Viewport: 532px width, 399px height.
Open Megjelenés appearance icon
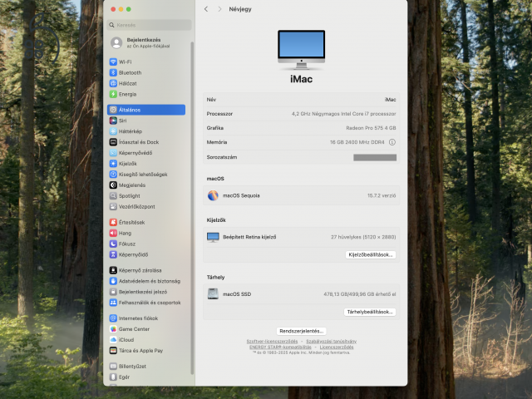click(x=113, y=185)
